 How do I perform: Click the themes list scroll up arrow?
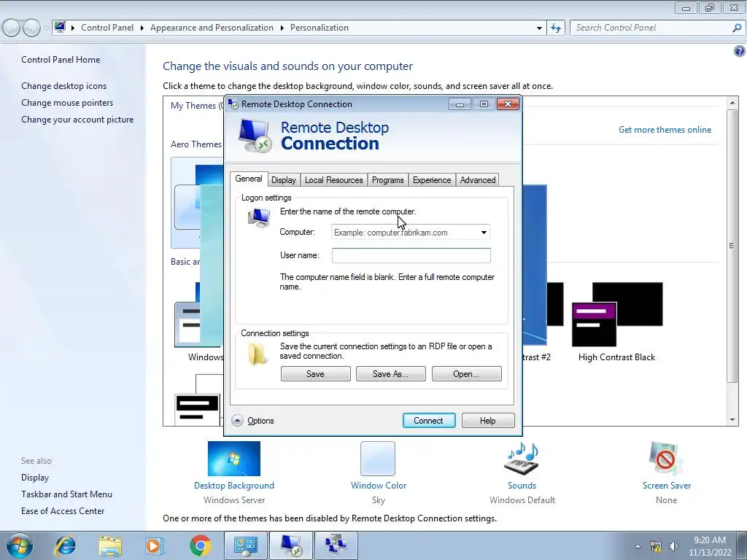732,102
